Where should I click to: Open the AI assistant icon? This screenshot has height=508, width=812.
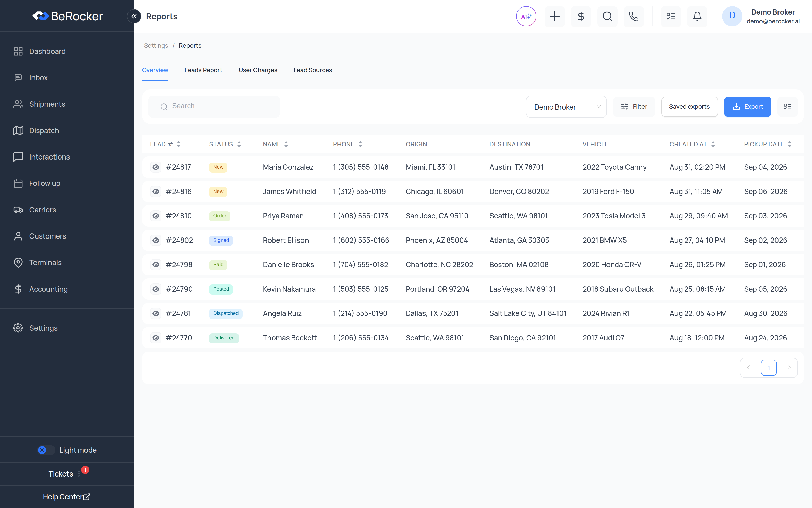click(x=526, y=16)
